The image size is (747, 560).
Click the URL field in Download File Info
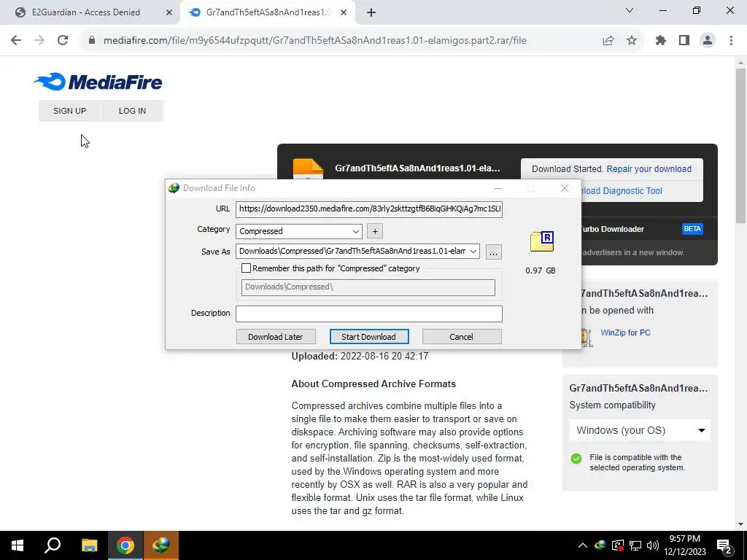point(368,209)
